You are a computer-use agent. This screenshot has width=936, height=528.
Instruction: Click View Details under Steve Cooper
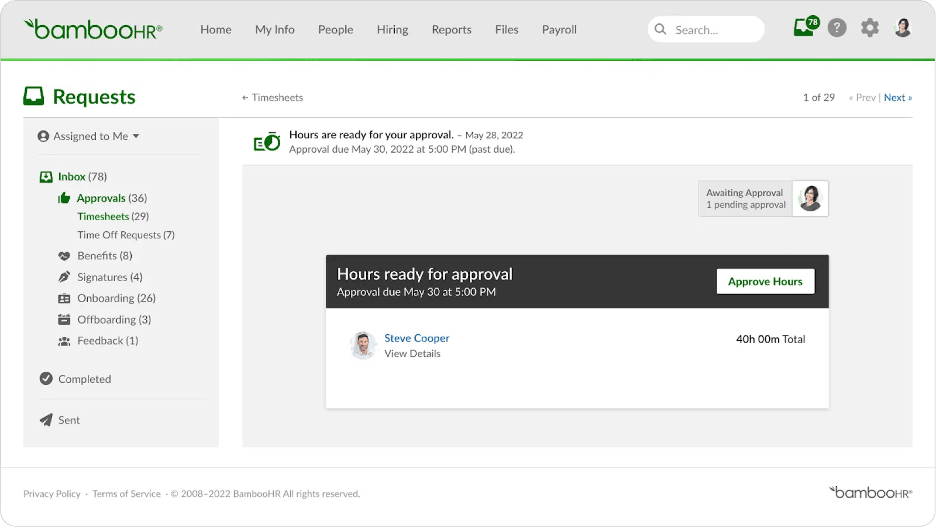coord(412,354)
